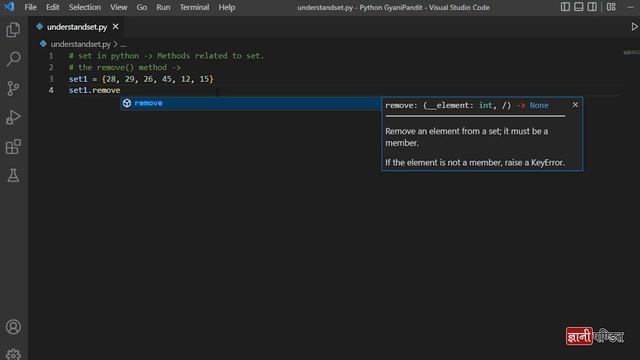The image size is (640, 360).
Task: Open the File menu
Action: 30,7
